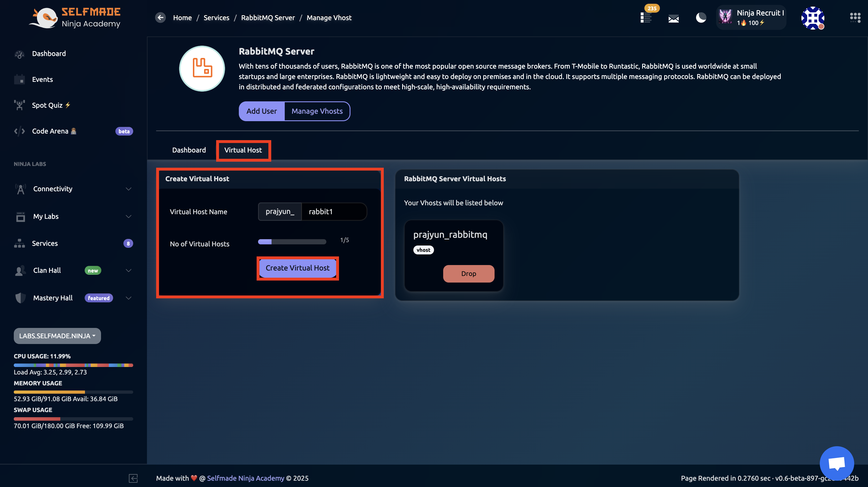Open Events in the sidebar

point(42,80)
